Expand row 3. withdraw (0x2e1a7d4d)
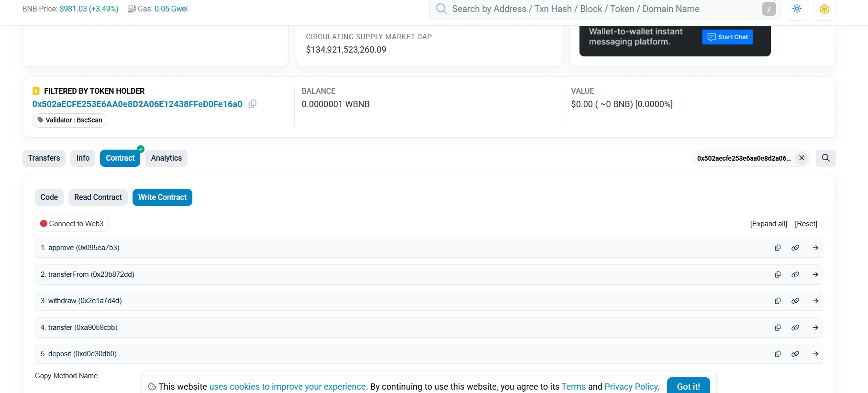Screen dimensions: 868x393 tap(429, 301)
